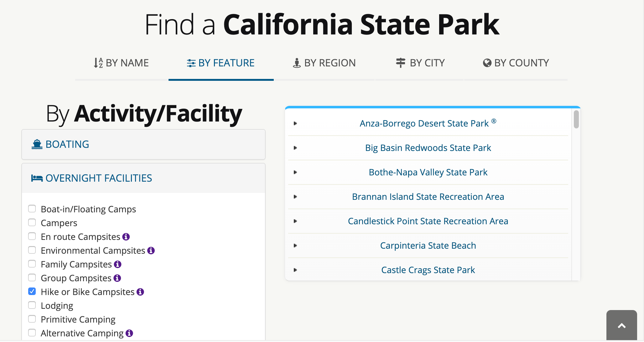Screen dimensions: 644x342
Task: Open the Family Campsites info icon
Action: coord(117,264)
